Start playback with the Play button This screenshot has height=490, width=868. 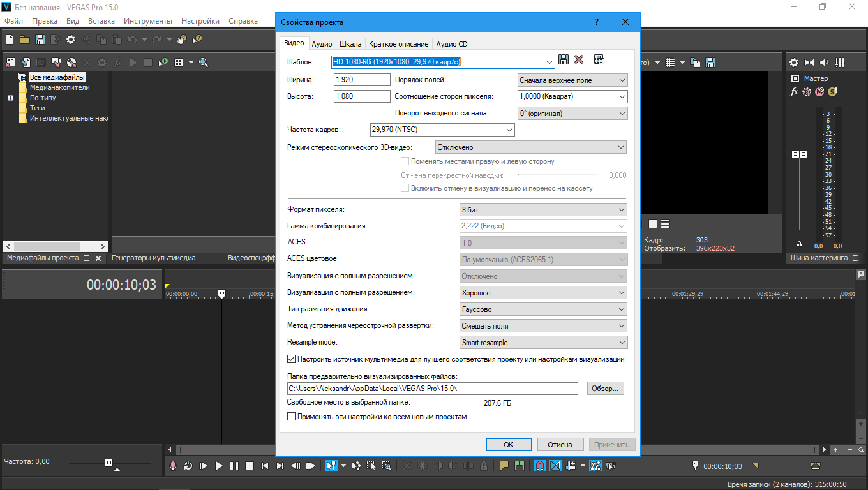(219, 466)
